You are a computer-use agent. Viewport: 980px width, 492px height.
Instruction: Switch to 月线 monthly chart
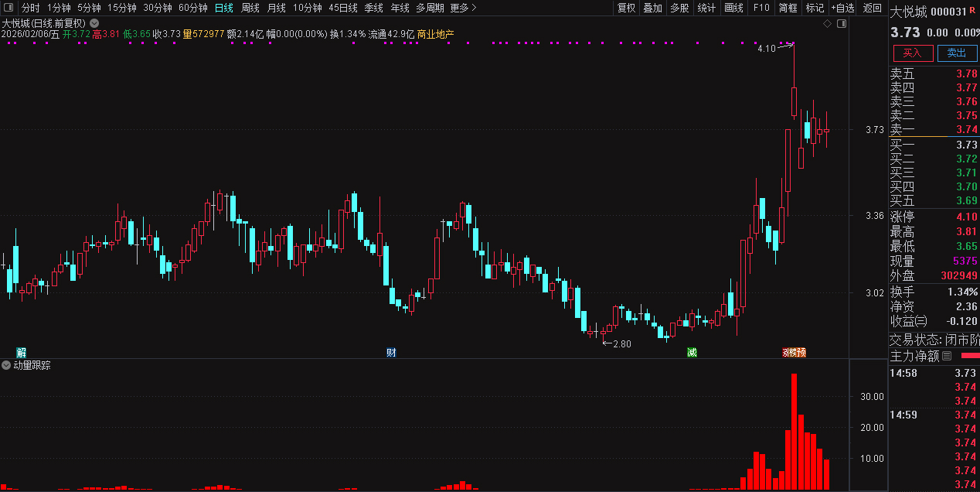tap(277, 8)
